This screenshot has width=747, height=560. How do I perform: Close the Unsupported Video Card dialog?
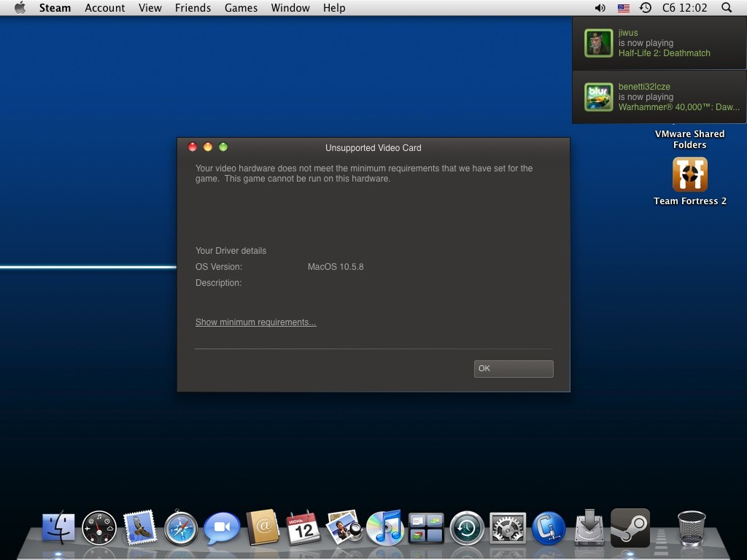point(193,147)
